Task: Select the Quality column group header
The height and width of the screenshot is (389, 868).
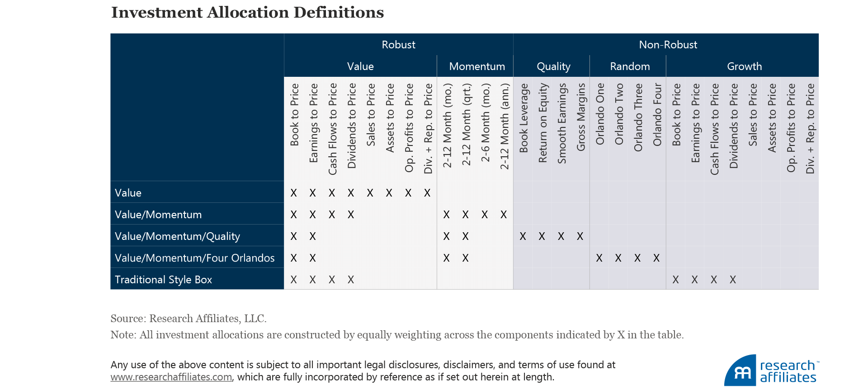Action: pos(553,66)
